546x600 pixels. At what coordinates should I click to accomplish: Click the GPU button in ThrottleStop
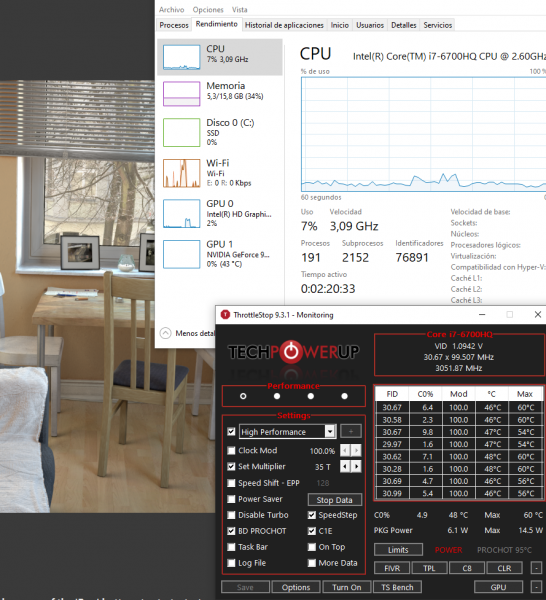[x=498, y=587]
